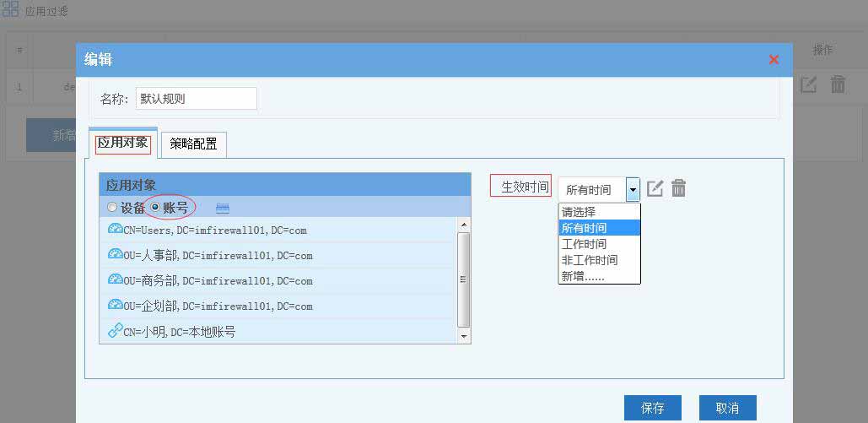
Task: Click the trash icon beside effective time dropdown
Action: 678,188
